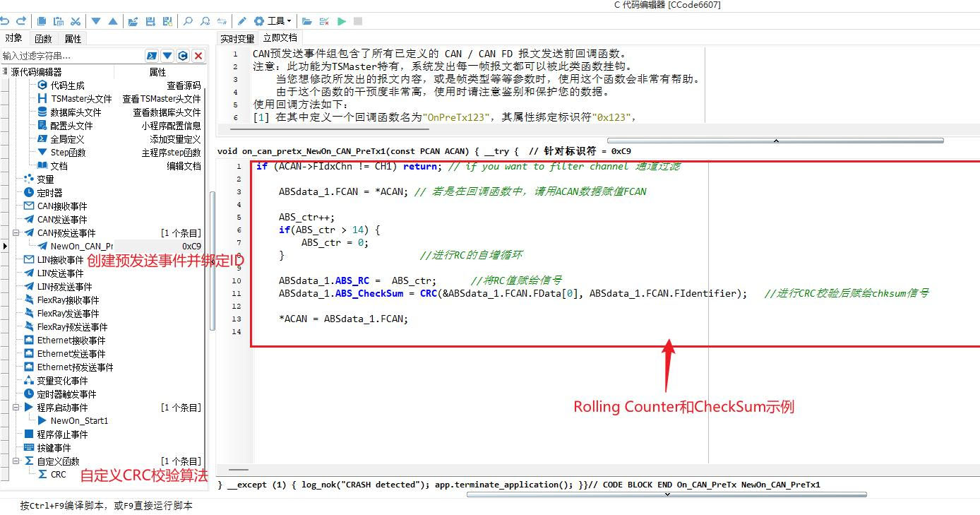Run the script with the green Run icon
Screen dimensions: 980x515
(x=341, y=21)
